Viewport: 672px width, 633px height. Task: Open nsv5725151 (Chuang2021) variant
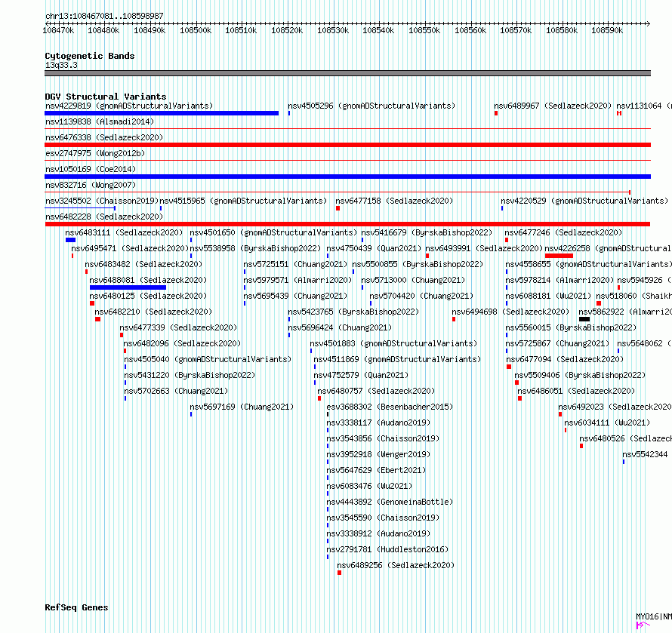[x=295, y=264]
